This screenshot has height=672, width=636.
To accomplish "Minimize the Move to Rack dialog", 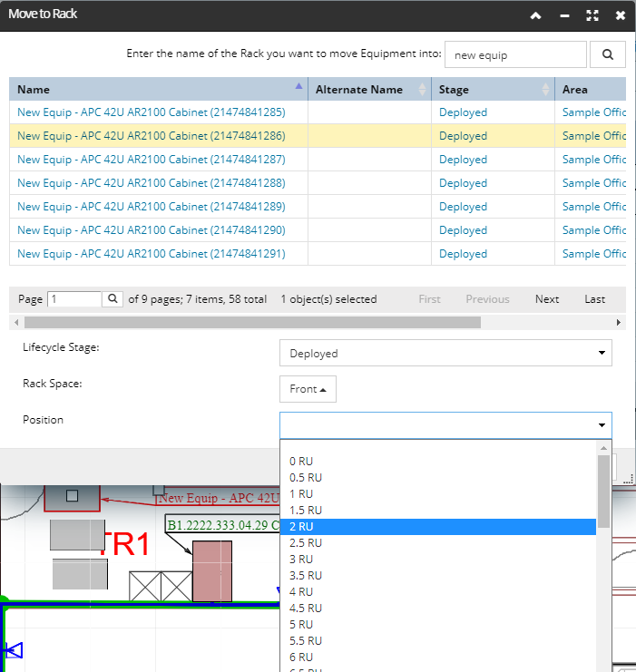I will [564, 15].
